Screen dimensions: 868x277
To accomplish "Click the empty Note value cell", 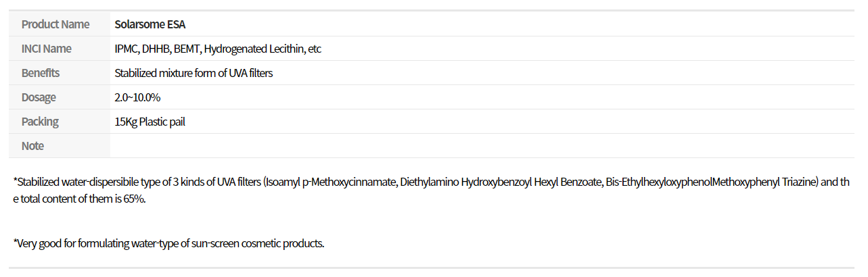I will tap(482, 146).
